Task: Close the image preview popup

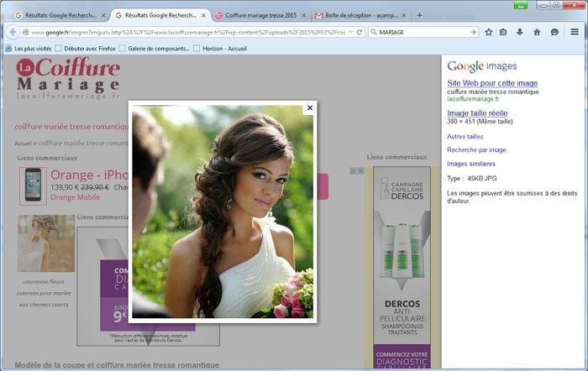Action: [310, 107]
